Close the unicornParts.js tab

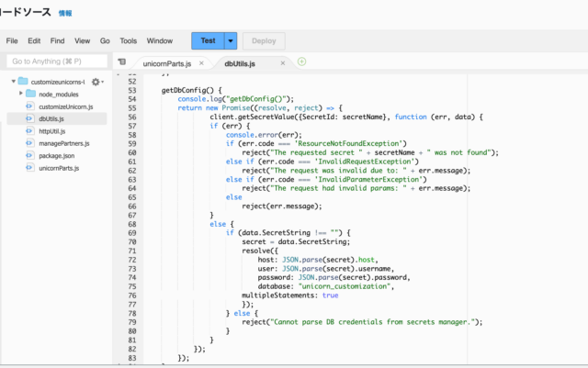[x=201, y=63]
